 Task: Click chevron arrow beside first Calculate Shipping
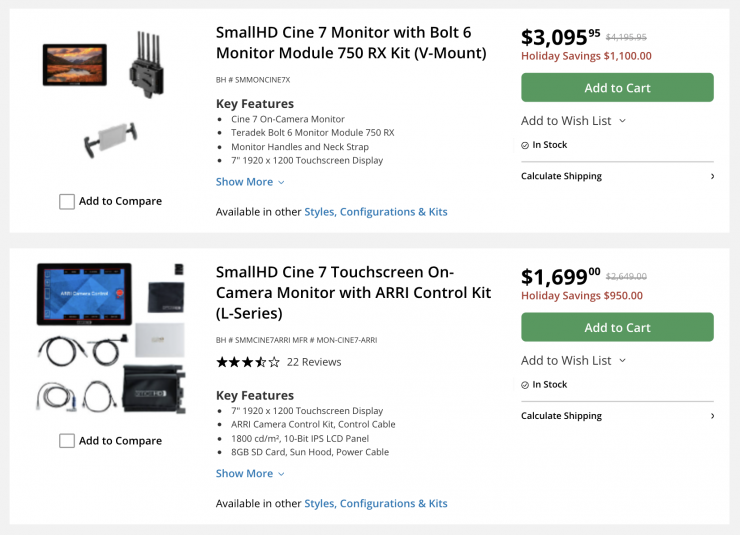coord(712,176)
